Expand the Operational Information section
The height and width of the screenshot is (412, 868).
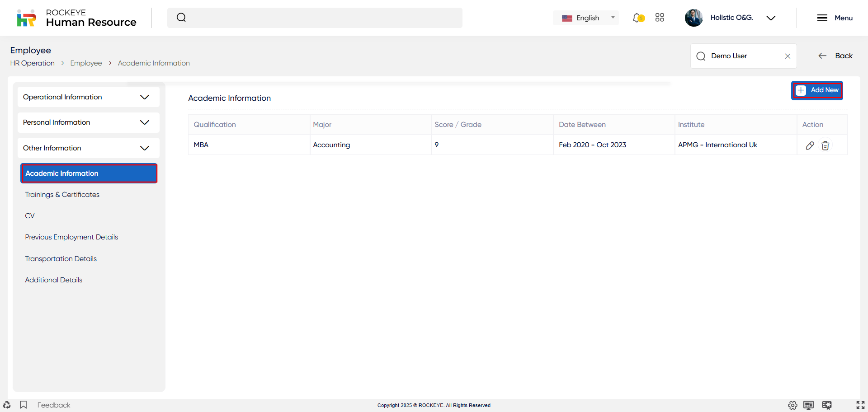pyautogui.click(x=89, y=97)
